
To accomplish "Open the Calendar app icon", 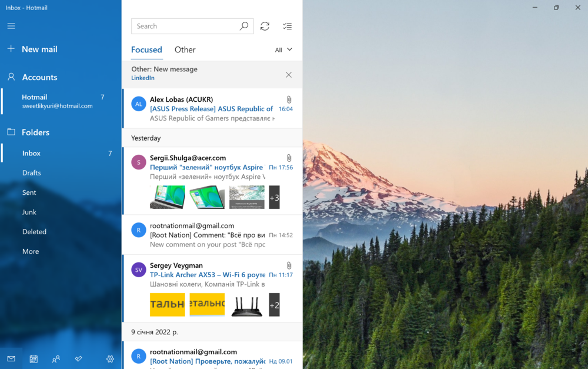I will [x=34, y=359].
